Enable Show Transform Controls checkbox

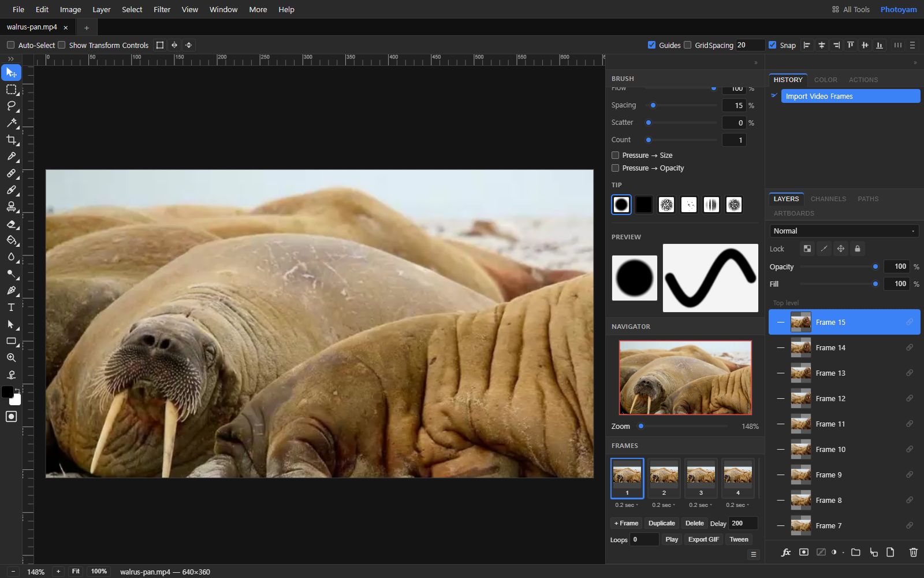click(x=62, y=45)
